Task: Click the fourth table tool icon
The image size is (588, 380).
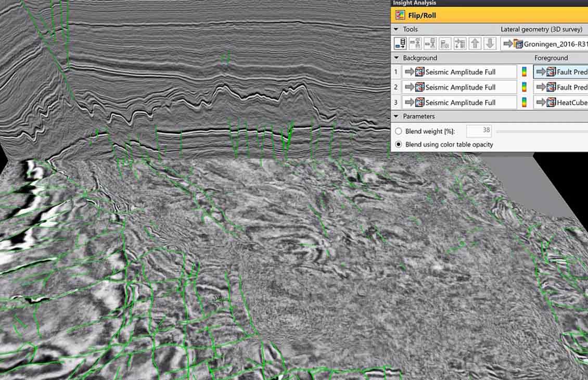Action: [445, 44]
